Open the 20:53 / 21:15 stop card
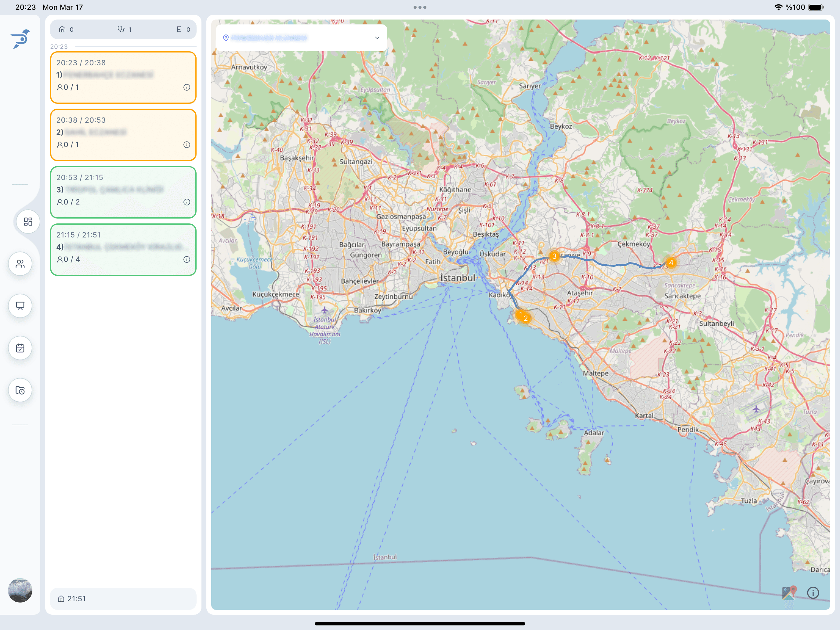This screenshot has width=840, height=630. (123, 192)
